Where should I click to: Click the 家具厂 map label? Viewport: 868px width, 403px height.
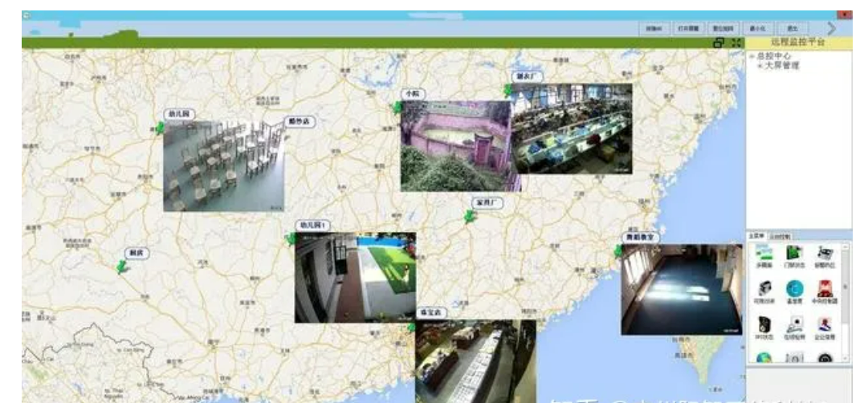click(487, 203)
